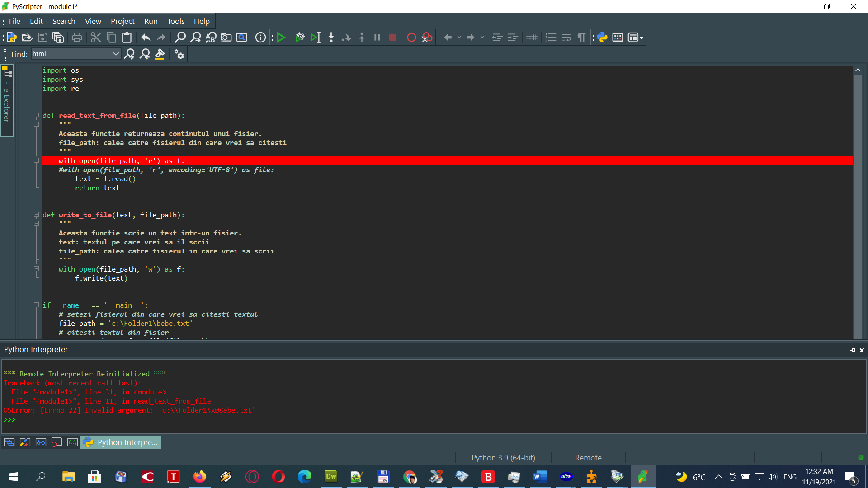Collapse the write_to_file function
The width and height of the screenshot is (868, 488).
(x=36, y=215)
